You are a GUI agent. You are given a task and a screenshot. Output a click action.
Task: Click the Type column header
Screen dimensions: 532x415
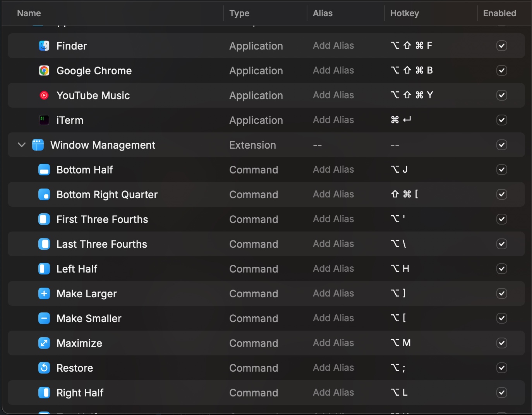[x=239, y=13]
